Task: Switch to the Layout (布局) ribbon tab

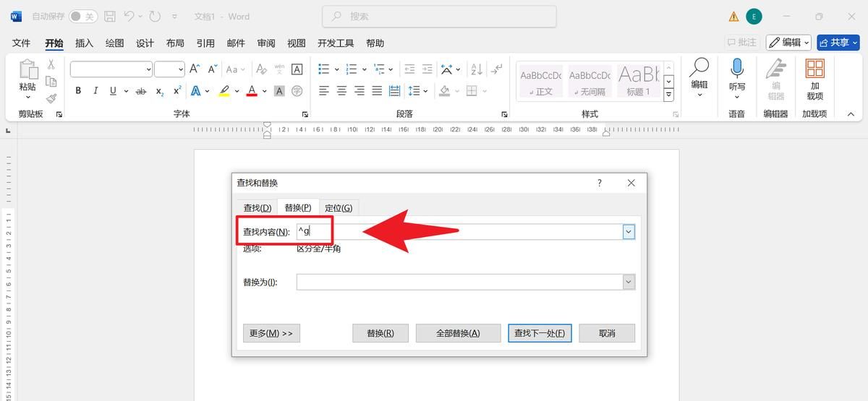Action: pyautogui.click(x=175, y=43)
